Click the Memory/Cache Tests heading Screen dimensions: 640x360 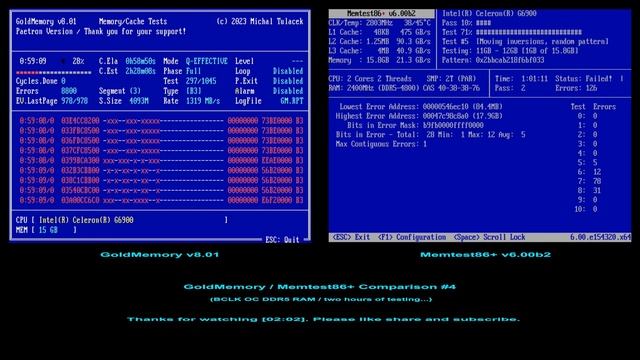[133, 21]
